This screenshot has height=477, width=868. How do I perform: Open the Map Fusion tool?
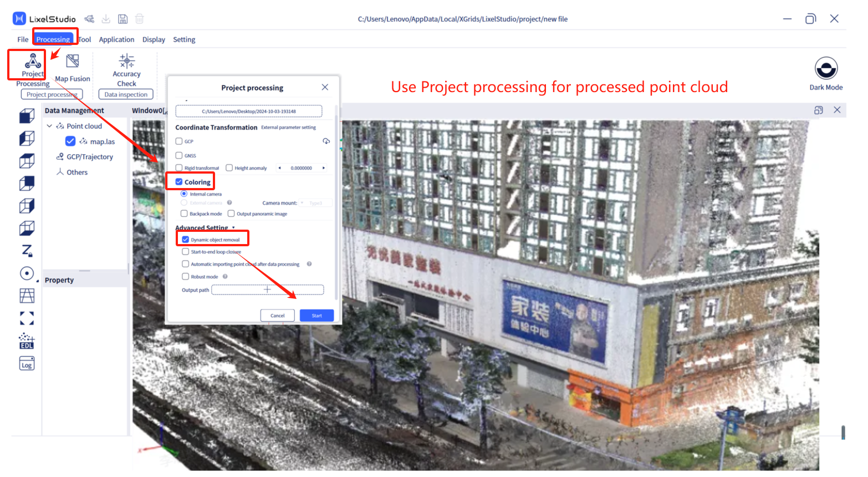coord(73,68)
